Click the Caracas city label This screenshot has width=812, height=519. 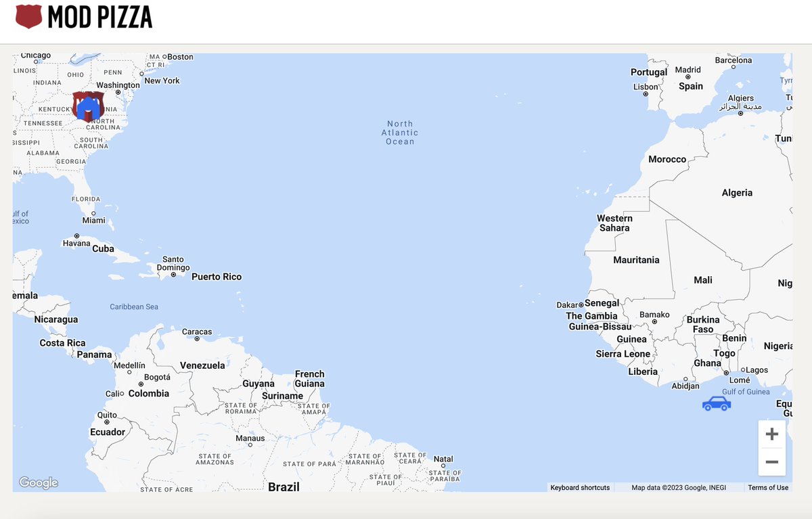click(197, 332)
